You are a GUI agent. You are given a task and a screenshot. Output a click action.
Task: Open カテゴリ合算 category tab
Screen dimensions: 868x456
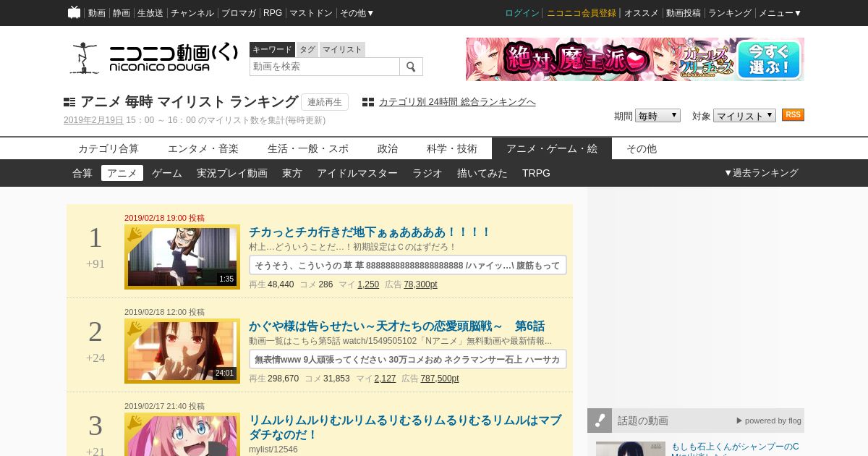[109, 148]
